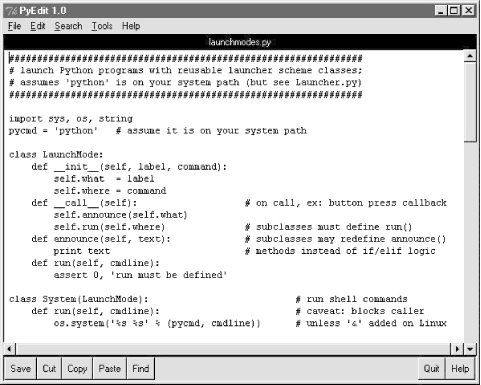Click the Save button

pyautogui.click(x=20, y=368)
